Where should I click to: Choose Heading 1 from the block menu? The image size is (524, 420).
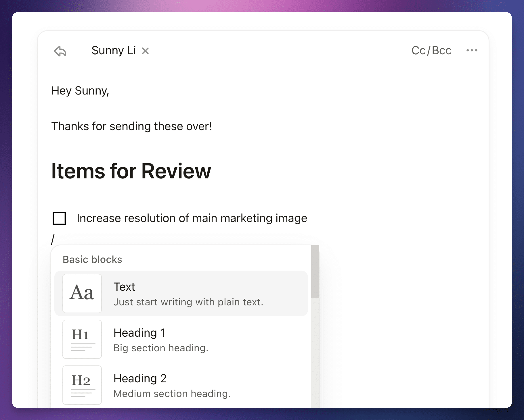[x=181, y=339]
